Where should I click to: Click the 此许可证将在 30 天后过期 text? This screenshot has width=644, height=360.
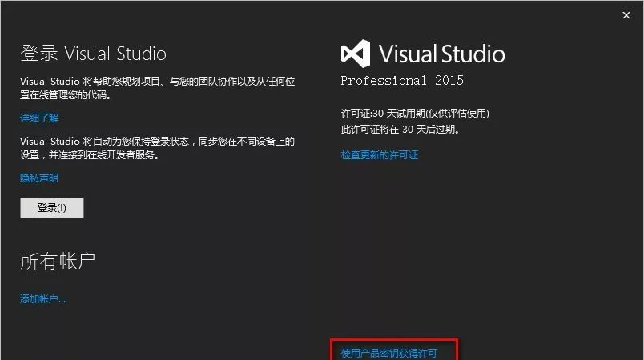point(400,130)
